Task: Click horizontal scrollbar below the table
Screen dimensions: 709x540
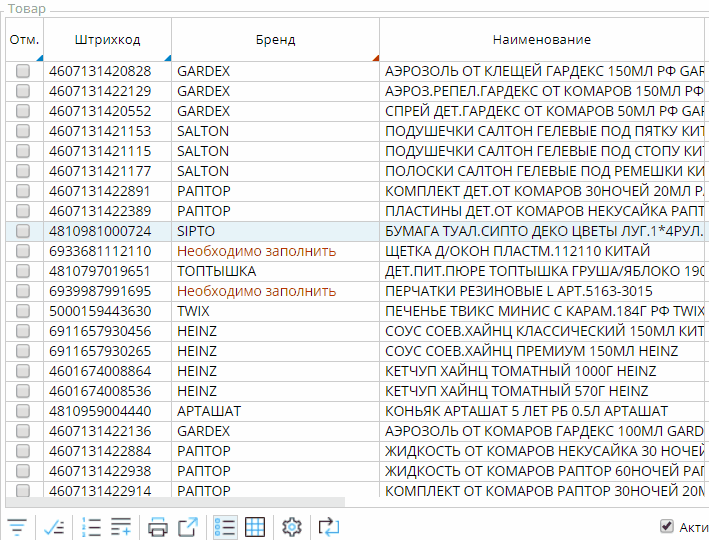Action: click(x=175, y=502)
